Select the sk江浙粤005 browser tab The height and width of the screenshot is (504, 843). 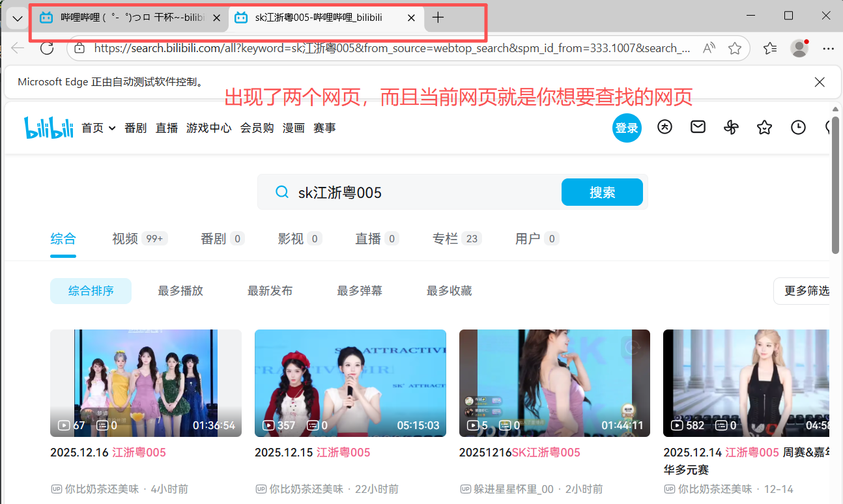coord(326,18)
